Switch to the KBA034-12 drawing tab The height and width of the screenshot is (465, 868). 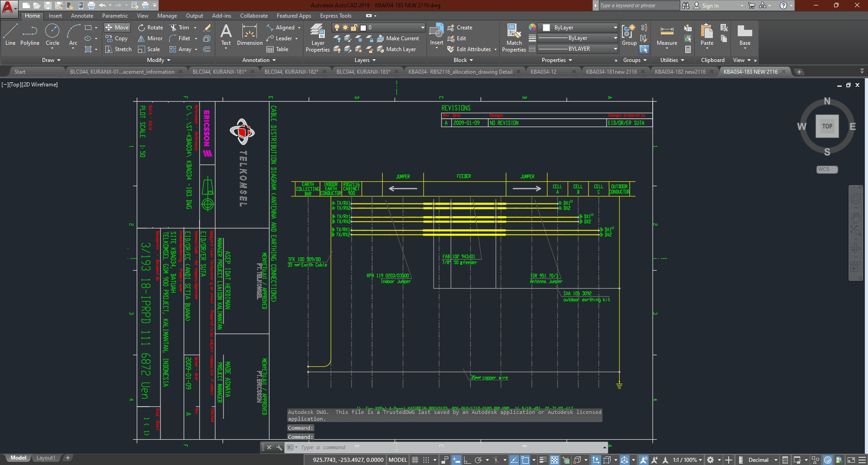pos(543,72)
